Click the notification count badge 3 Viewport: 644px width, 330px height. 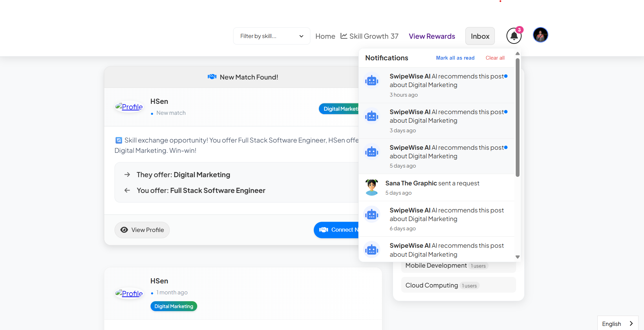520,30
